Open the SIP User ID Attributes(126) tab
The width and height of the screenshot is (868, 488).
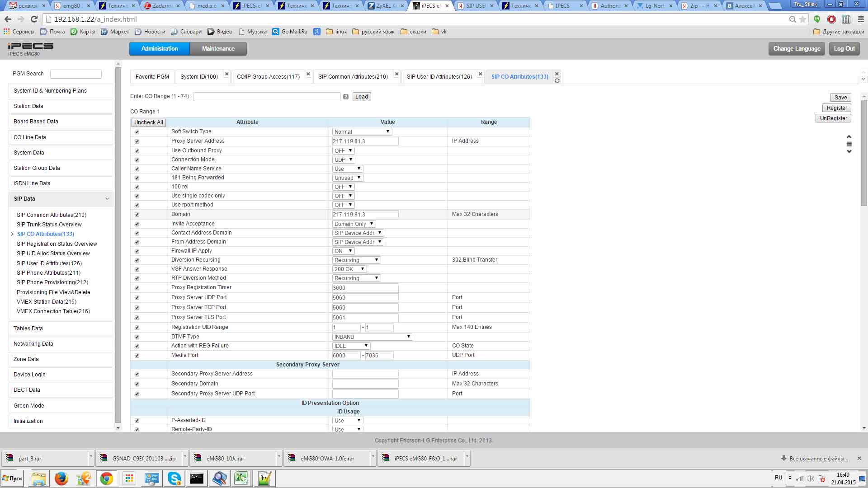(439, 77)
